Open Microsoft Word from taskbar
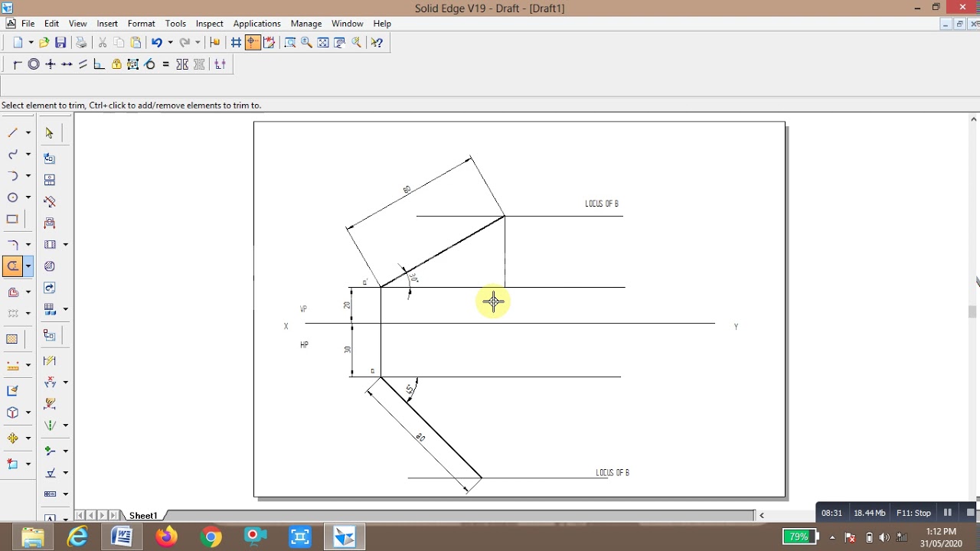Screen dimensions: 980x551 coord(122,537)
